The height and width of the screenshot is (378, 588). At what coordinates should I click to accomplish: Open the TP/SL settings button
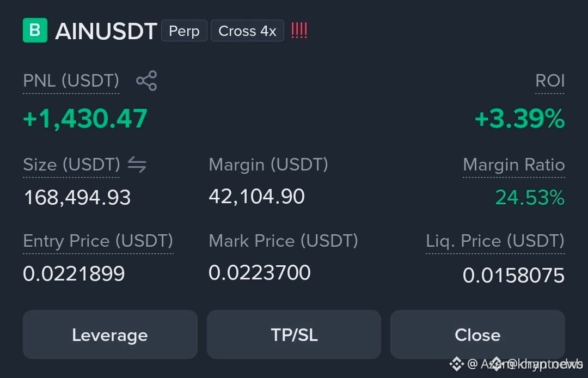(294, 334)
